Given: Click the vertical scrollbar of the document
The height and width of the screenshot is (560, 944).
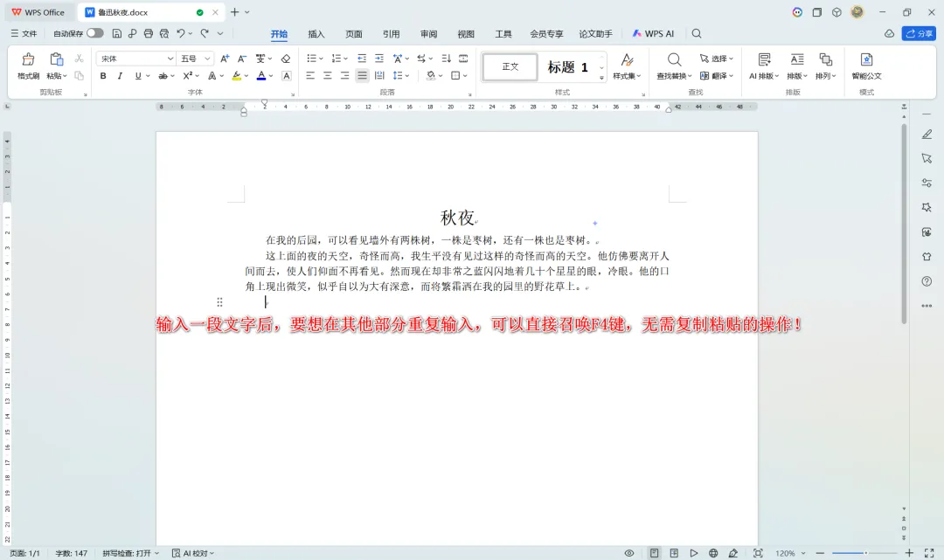Looking at the screenshot, I should pos(904,224).
